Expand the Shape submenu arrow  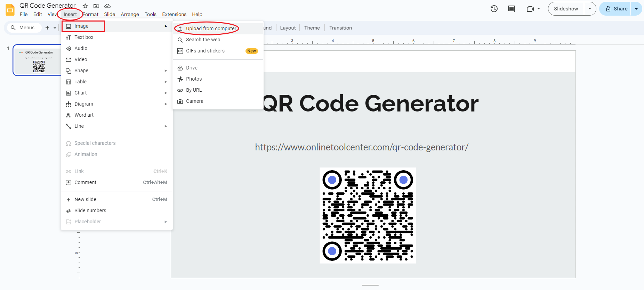coord(166,71)
